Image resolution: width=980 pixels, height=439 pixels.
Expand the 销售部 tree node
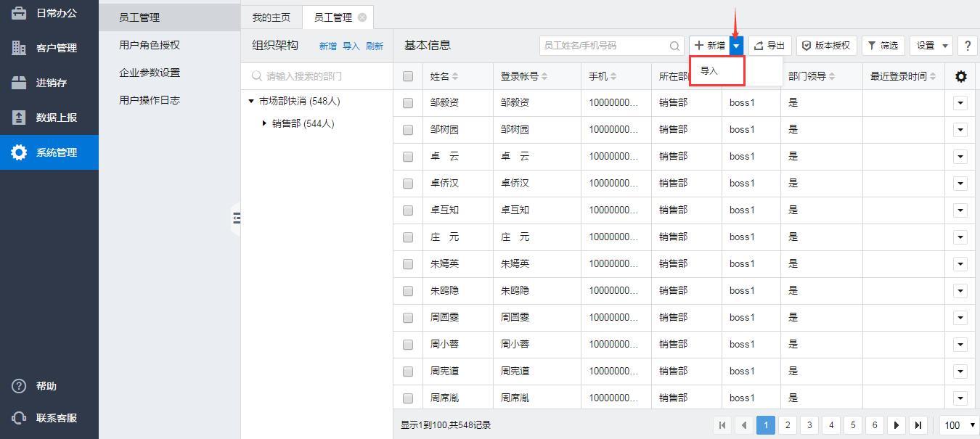pos(264,123)
